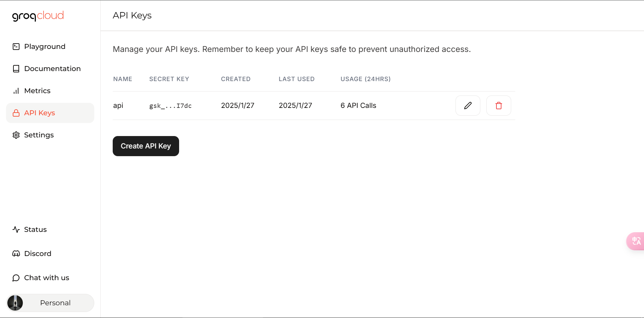Click the Chat with us bubble icon

(16, 278)
